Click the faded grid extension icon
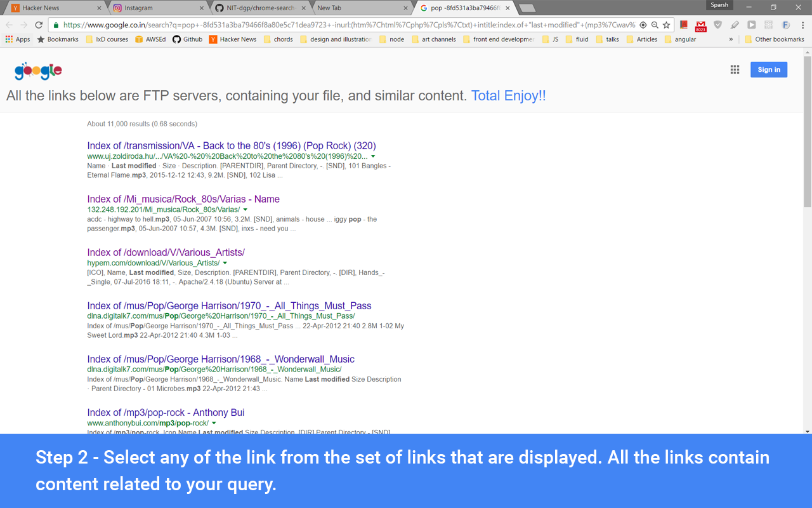This screenshot has width=812, height=508. click(768, 25)
